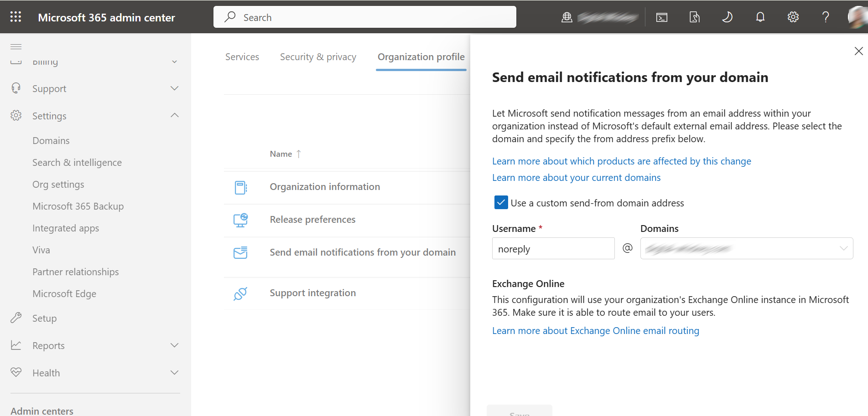868x416 pixels.
Task: Switch to dark mode moon icon
Action: pyautogui.click(x=727, y=17)
